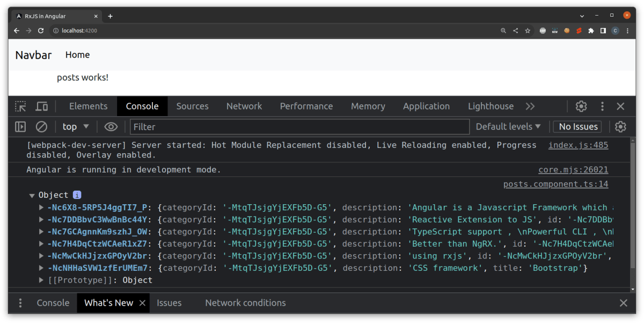This screenshot has width=644, height=323.
Task: Open the top JavaScript context dropdown
Action: tap(76, 127)
